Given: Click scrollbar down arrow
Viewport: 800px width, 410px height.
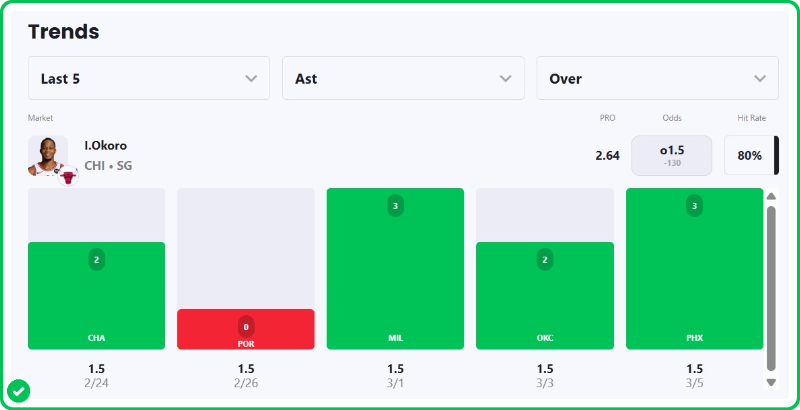Looking at the screenshot, I should pyautogui.click(x=771, y=382).
